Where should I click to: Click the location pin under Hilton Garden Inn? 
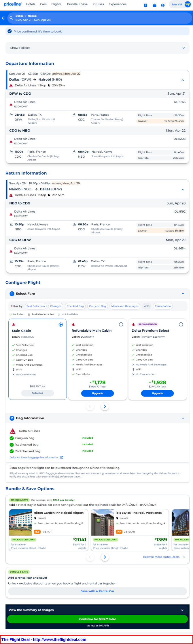click(x=35, y=518)
